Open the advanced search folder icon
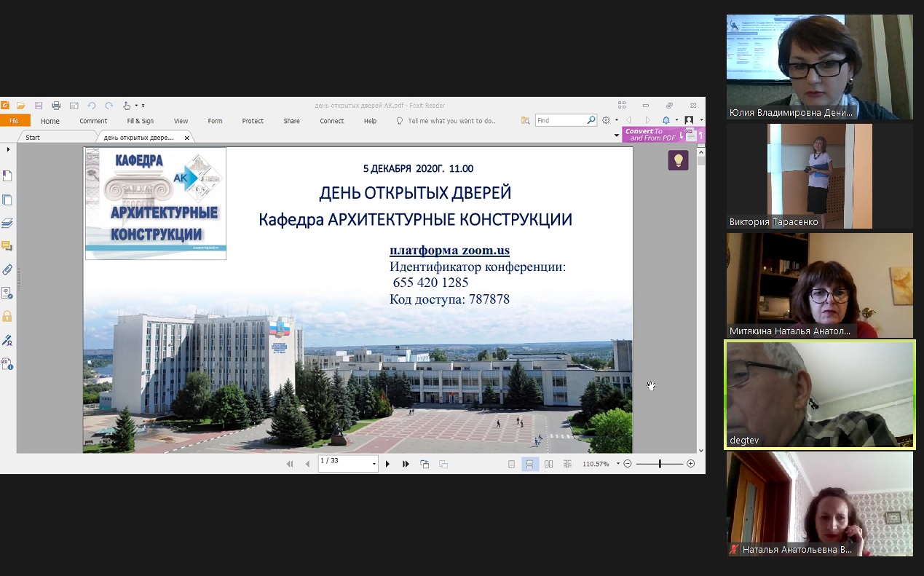 526,121
